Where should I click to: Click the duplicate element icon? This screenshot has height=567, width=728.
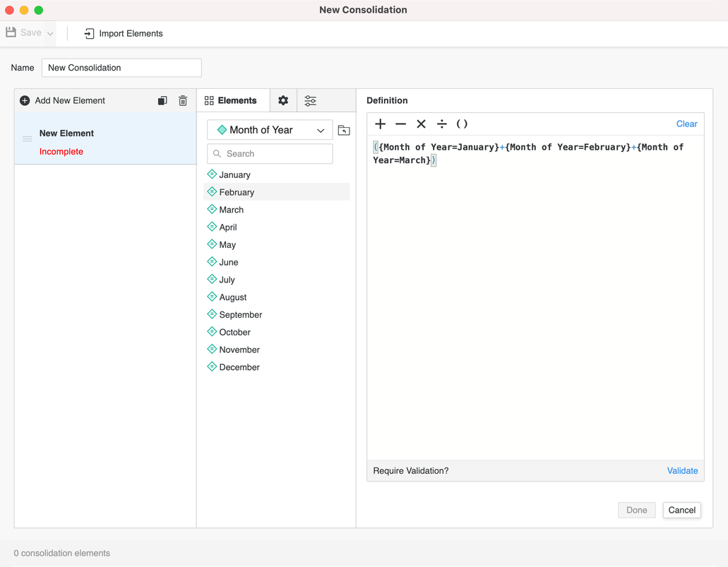click(162, 101)
